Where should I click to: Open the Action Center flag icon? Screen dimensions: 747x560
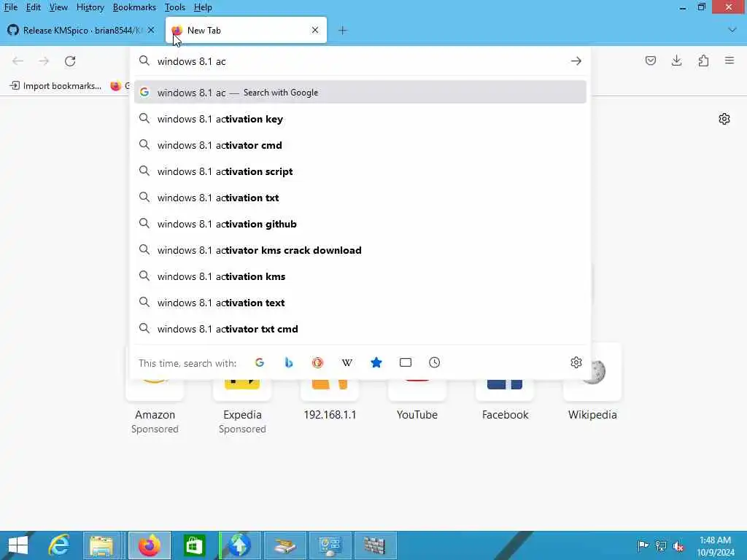[643, 545]
